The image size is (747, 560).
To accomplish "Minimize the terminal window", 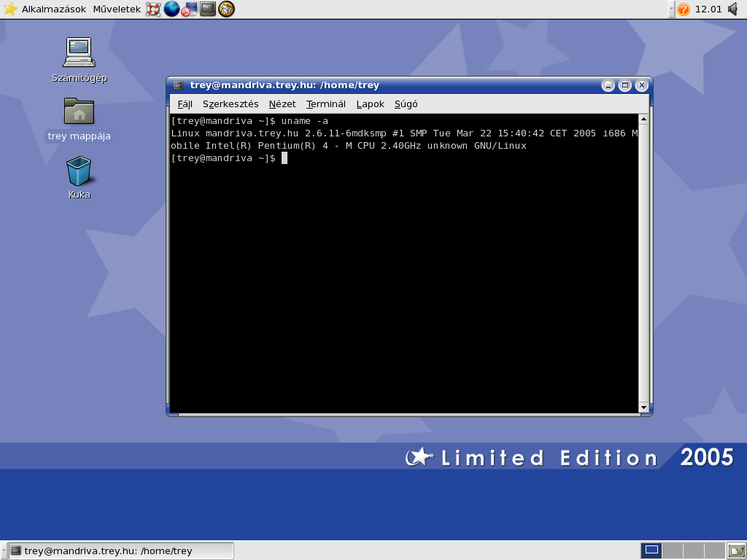I will coord(608,85).
